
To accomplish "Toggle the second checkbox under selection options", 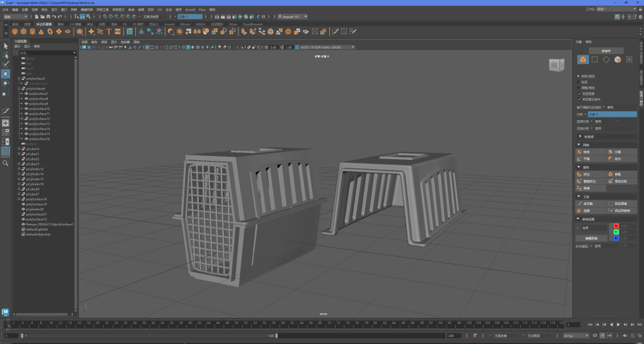I will pos(579,99).
